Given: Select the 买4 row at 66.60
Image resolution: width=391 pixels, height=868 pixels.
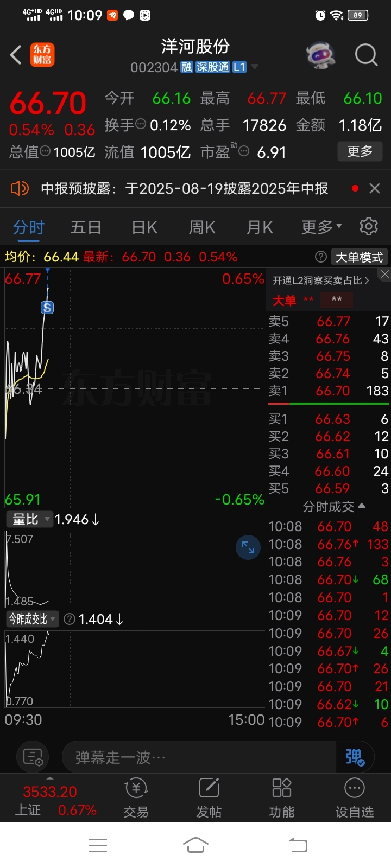Looking at the screenshot, I should pos(329,471).
